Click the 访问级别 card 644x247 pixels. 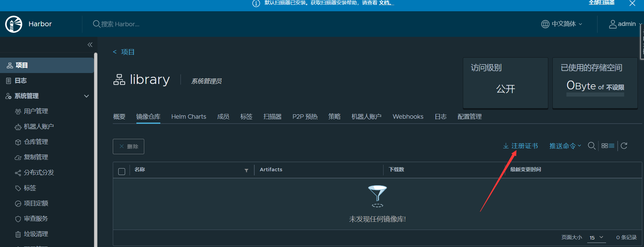tap(505, 83)
